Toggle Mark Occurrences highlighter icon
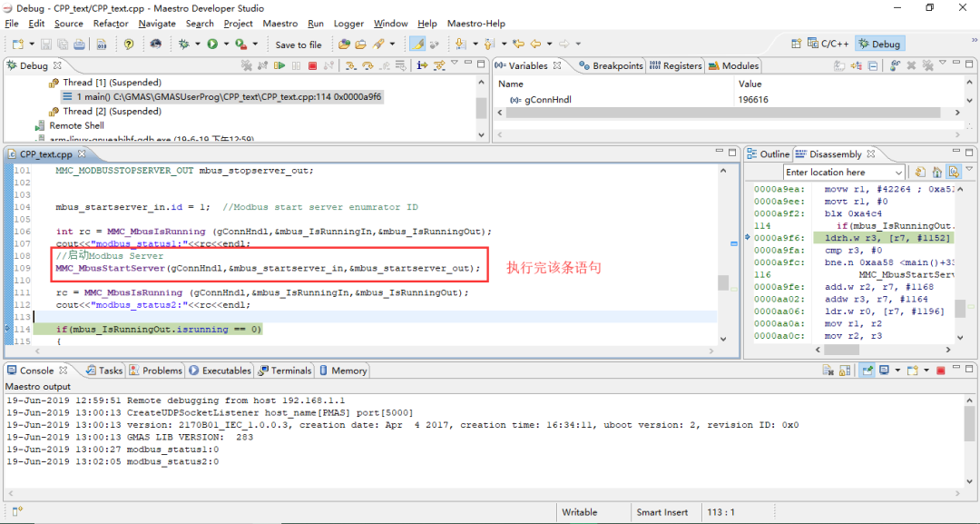 click(416, 44)
